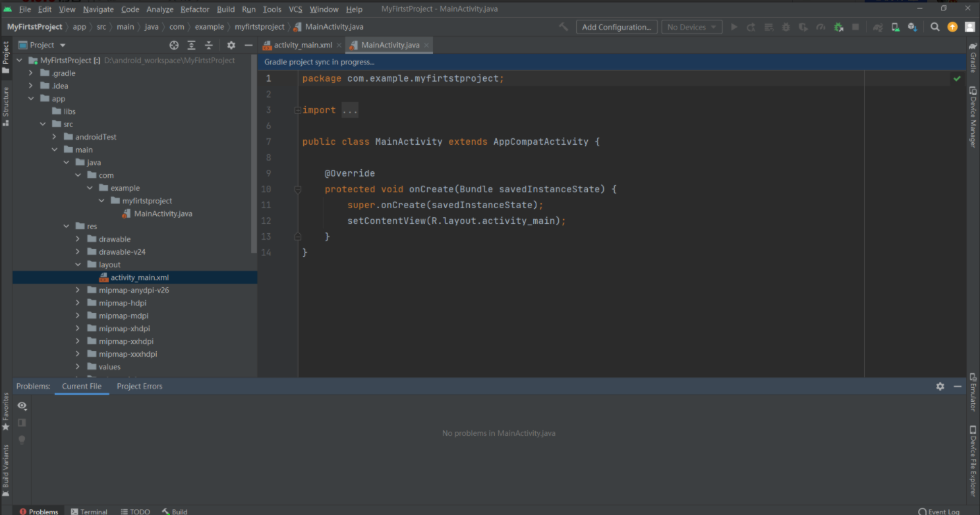Click the Collapse All icon in Project panel
980x515 pixels.
pos(209,45)
